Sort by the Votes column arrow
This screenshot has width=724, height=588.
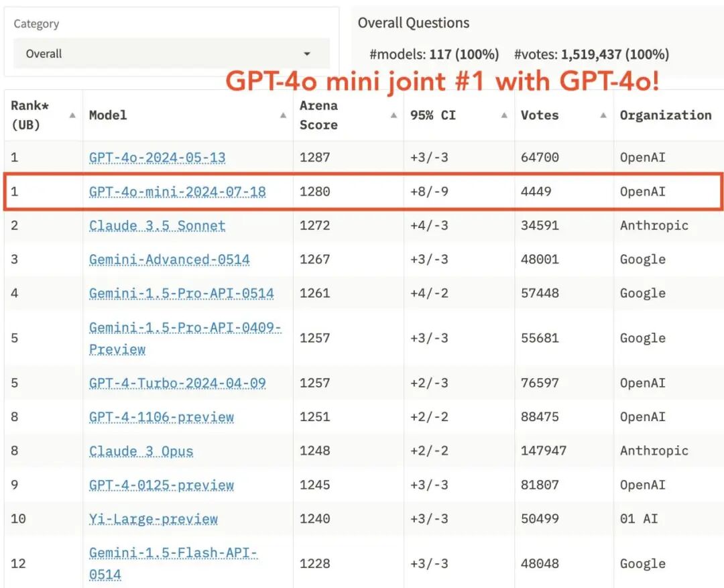coord(603,115)
